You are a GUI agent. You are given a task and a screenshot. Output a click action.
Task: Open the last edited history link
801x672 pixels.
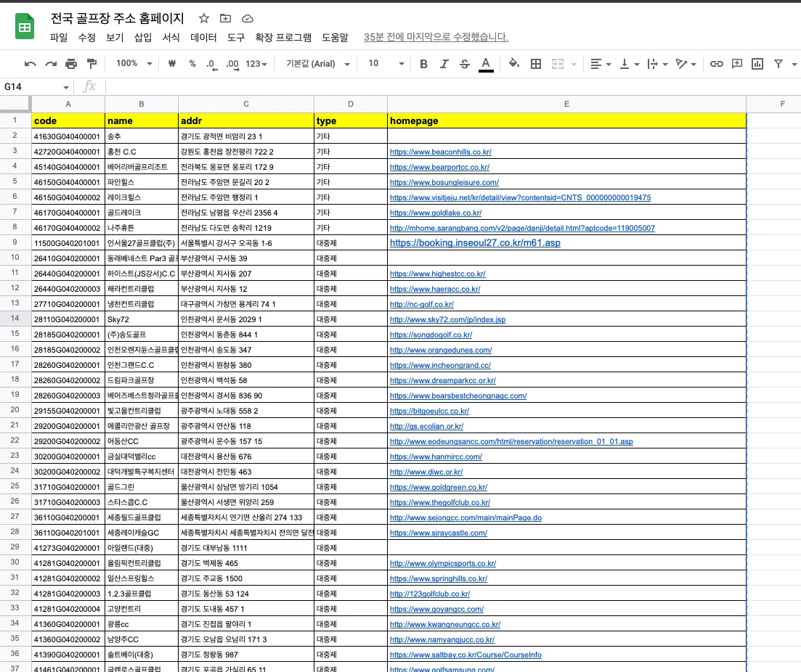[x=436, y=37]
